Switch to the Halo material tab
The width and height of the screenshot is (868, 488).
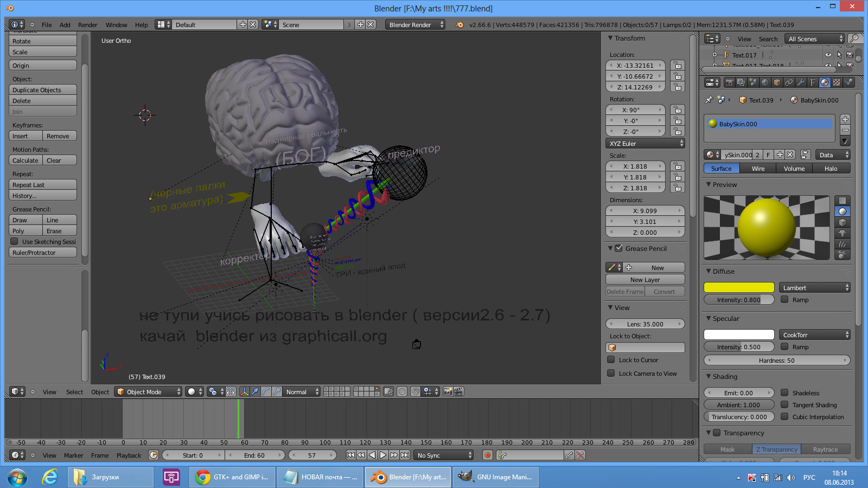[x=831, y=168]
